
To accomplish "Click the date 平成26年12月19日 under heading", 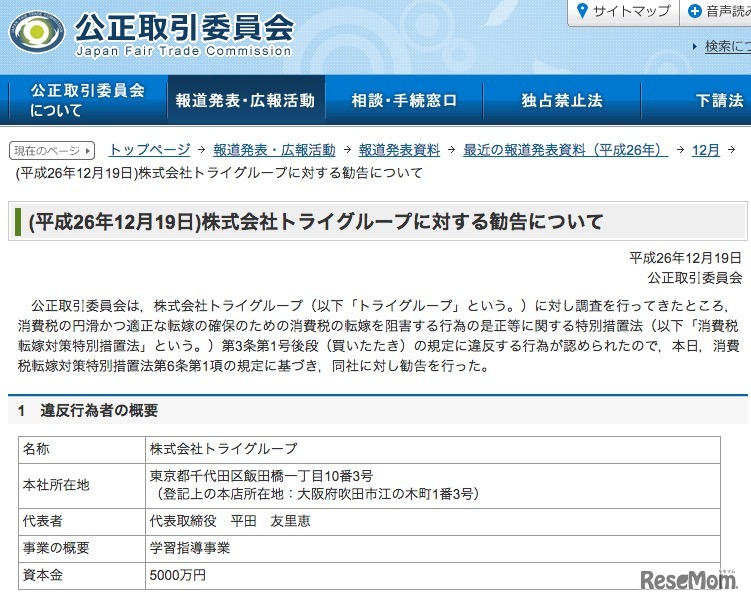I will 685,258.
